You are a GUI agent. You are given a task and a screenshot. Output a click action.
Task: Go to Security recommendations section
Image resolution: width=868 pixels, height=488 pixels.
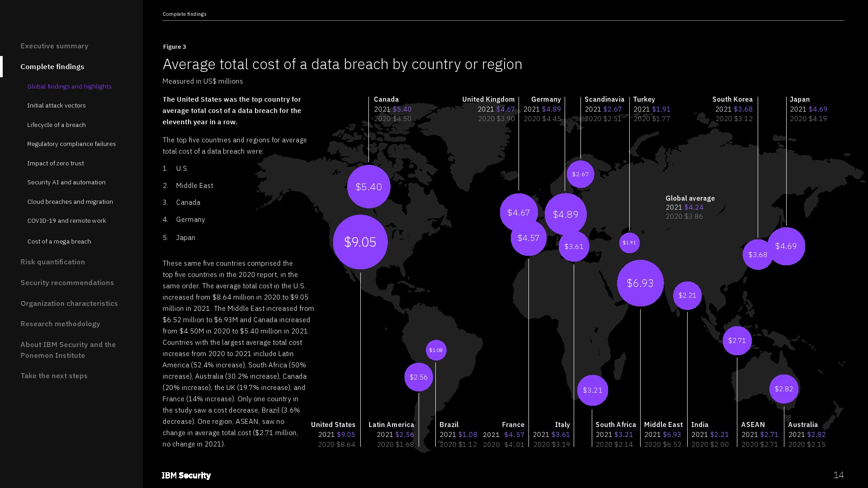click(67, 283)
